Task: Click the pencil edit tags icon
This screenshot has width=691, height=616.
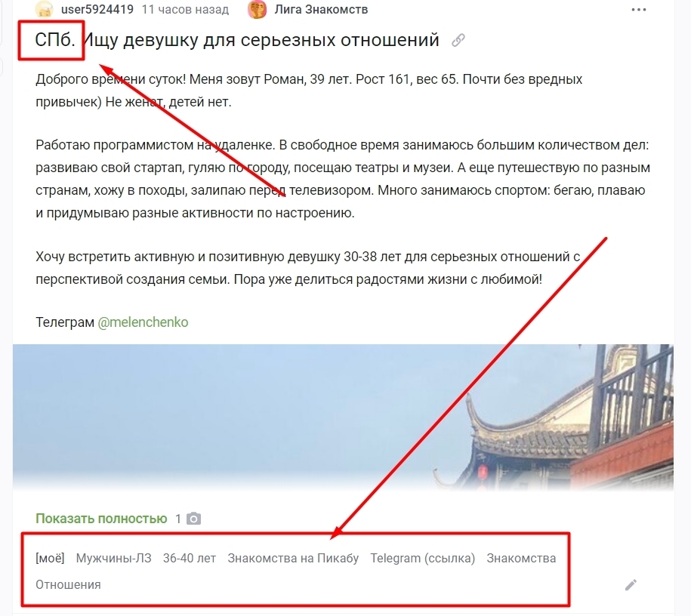Action: 631,585
